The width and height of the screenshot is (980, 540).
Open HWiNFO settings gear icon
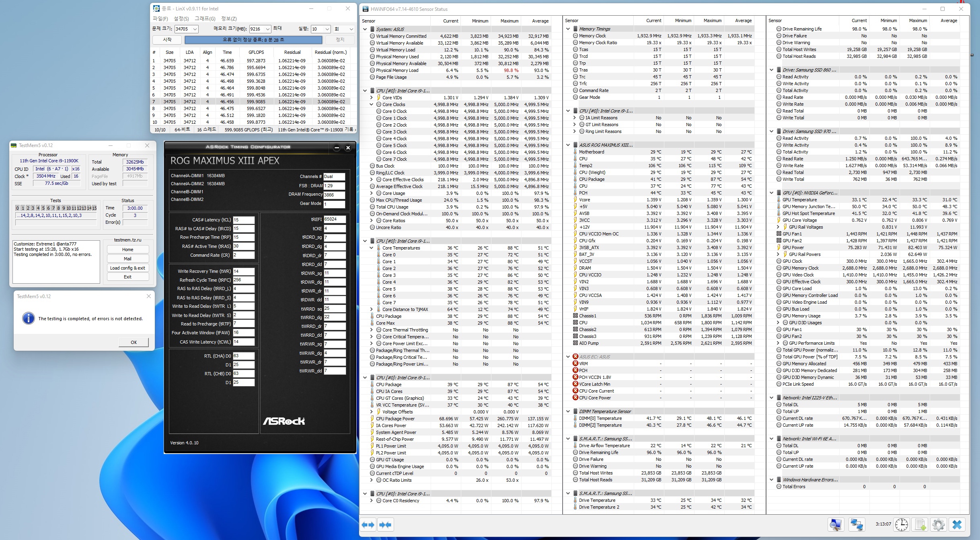tap(938, 524)
